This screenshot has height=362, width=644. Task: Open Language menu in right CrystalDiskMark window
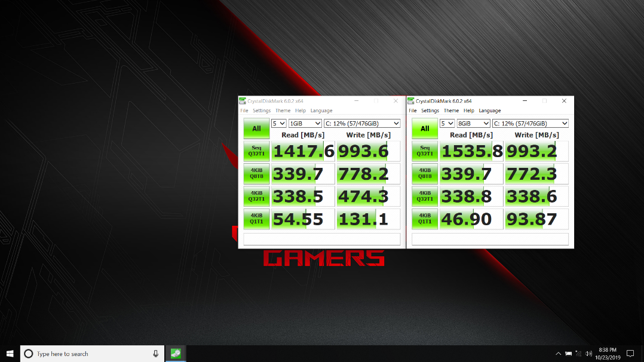490,111
